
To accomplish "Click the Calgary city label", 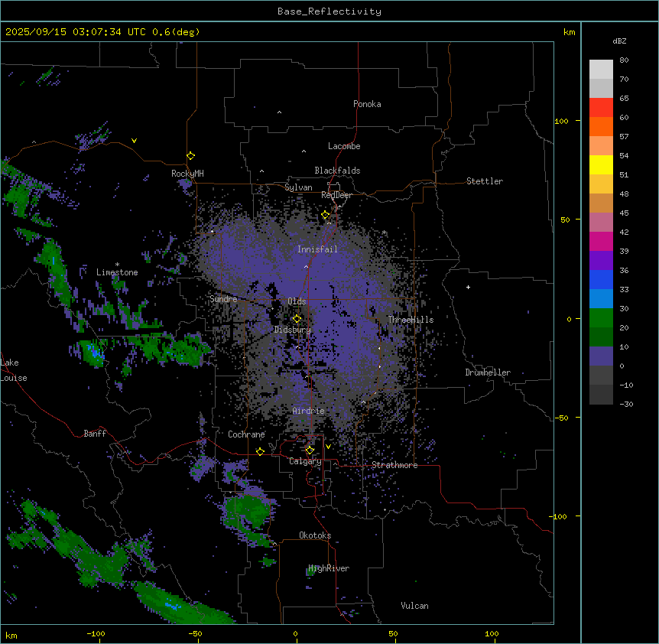I will click(x=305, y=461).
